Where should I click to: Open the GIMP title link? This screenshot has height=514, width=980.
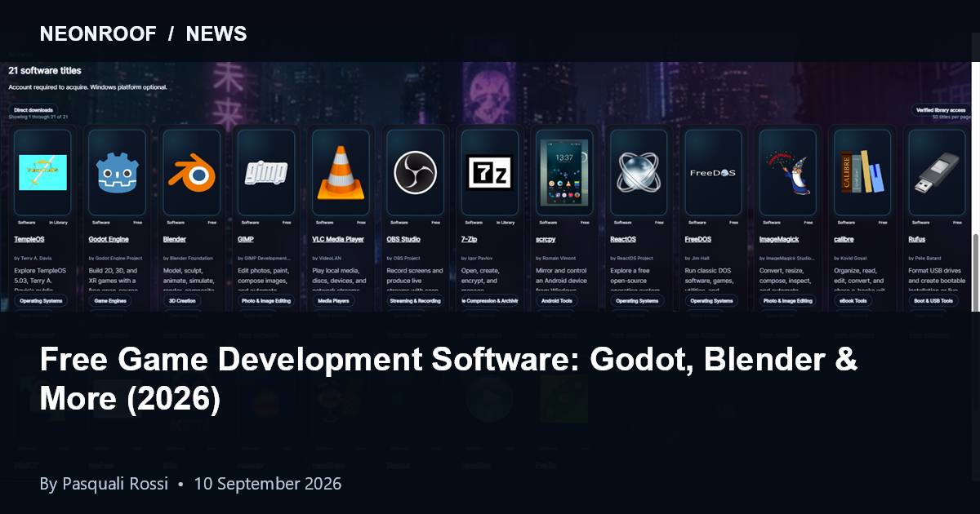246,239
